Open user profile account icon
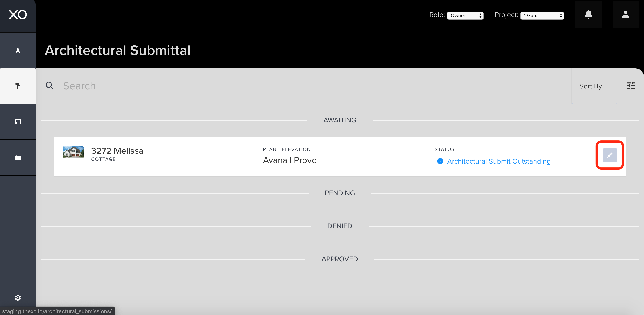The image size is (644, 315). [625, 15]
